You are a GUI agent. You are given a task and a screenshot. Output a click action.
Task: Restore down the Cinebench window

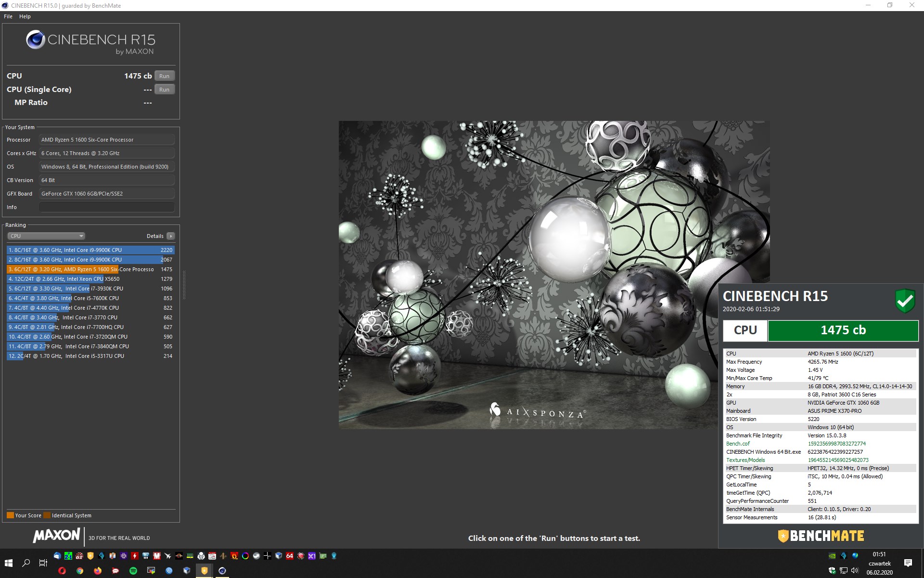pyautogui.click(x=890, y=5)
